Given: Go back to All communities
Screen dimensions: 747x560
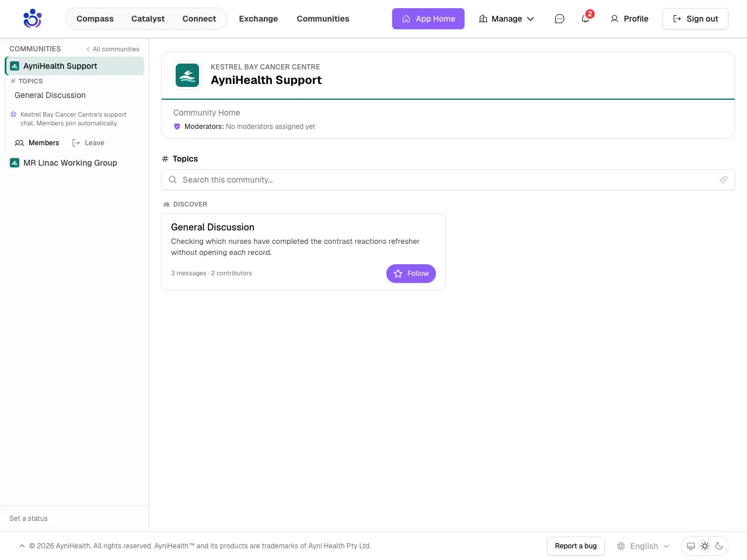Looking at the screenshot, I should tap(113, 49).
